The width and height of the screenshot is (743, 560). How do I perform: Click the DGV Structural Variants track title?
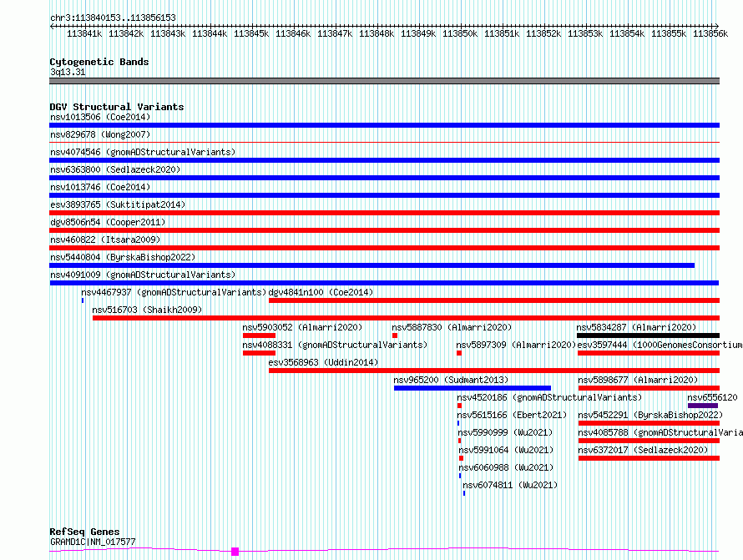[x=117, y=107]
